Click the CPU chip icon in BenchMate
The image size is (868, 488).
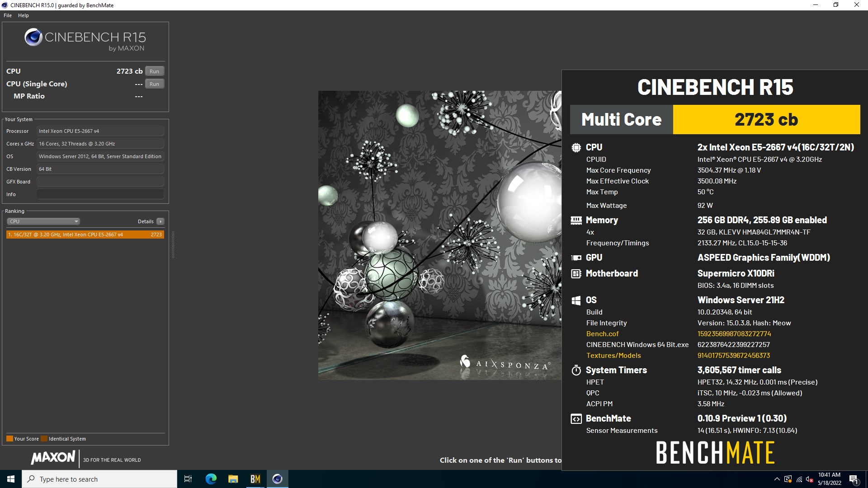pos(576,147)
